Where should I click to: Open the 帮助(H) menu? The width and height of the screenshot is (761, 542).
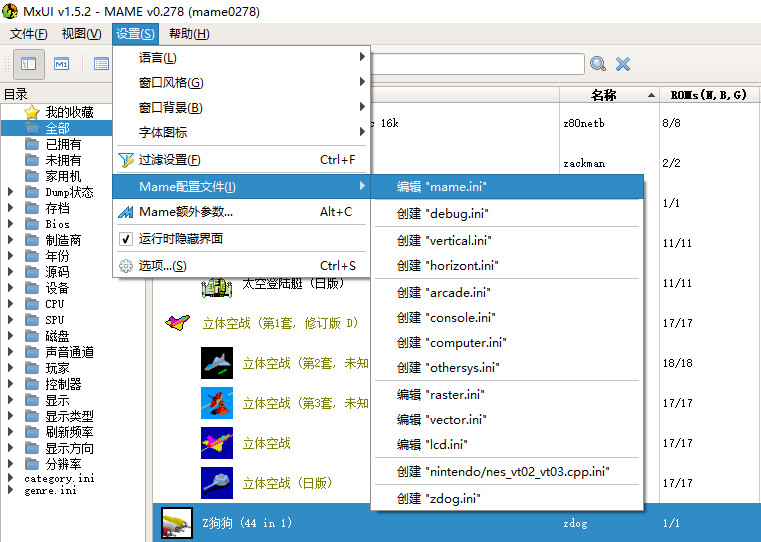189,34
